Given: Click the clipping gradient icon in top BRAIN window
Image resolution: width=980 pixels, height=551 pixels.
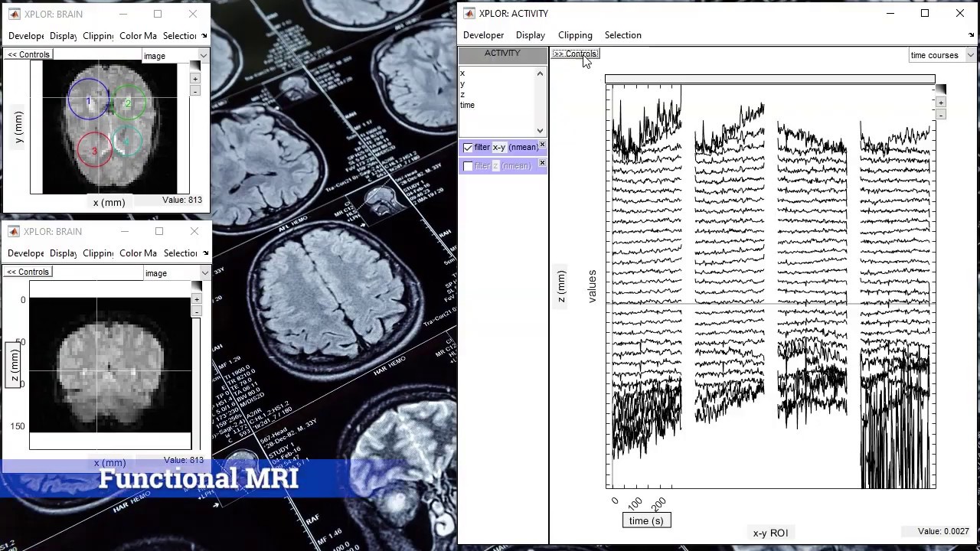Looking at the screenshot, I should (x=195, y=67).
